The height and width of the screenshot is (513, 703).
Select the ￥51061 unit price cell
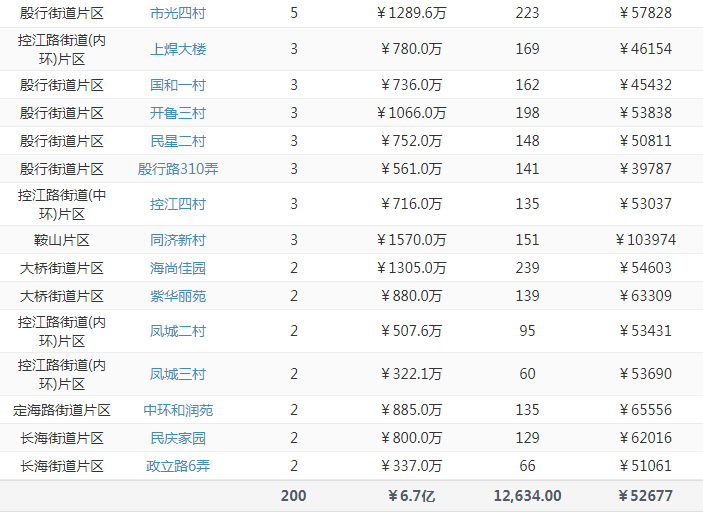(646, 466)
